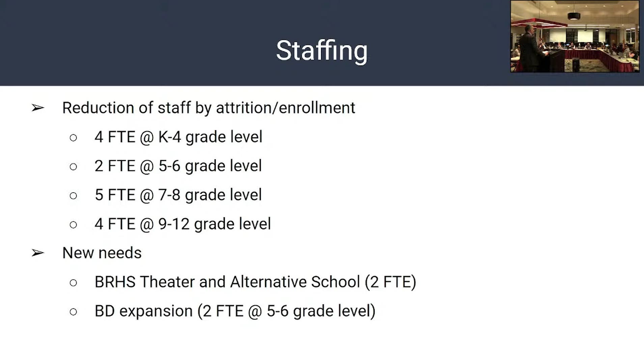The height and width of the screenshot is (360, 644).
Task: Click the '5 FTE @ 7-8 grade level' text
Action: coord(178,195)
